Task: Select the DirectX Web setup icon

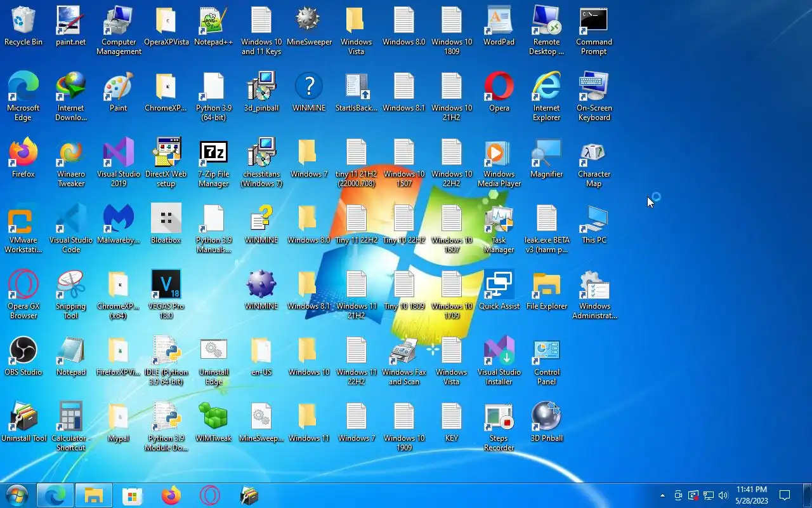Action: click(166, 163)
